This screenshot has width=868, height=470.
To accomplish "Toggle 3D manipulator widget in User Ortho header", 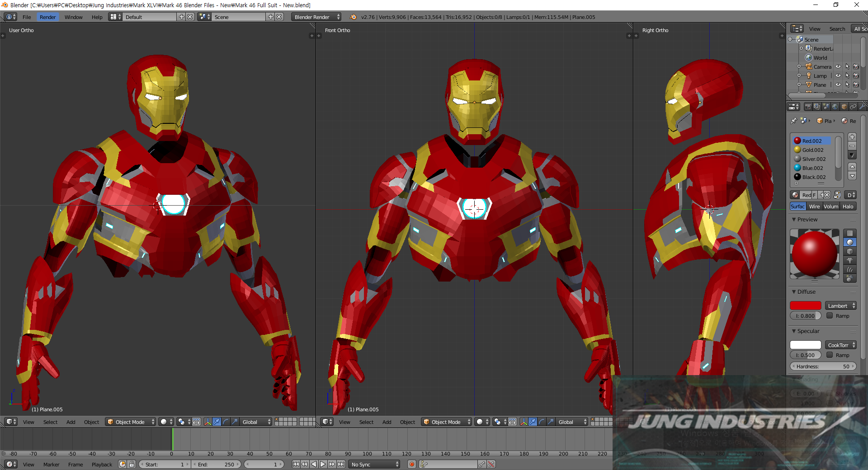I will (x=208, y=422).
